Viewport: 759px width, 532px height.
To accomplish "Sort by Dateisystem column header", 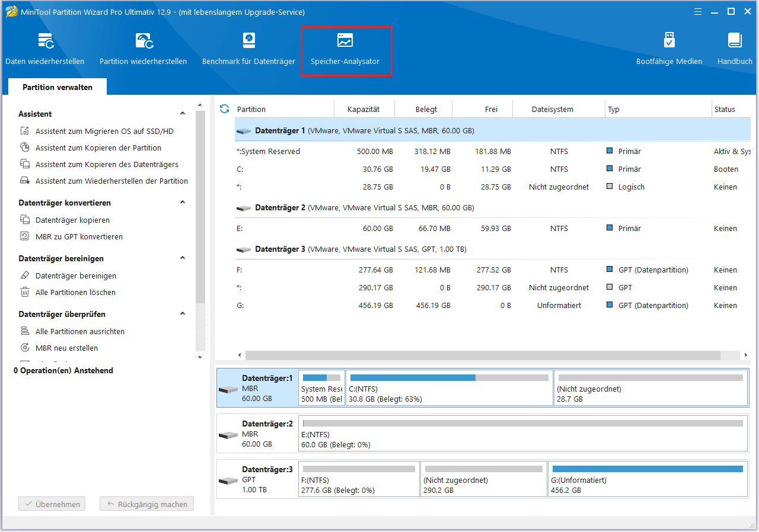I will coord(559,109).
